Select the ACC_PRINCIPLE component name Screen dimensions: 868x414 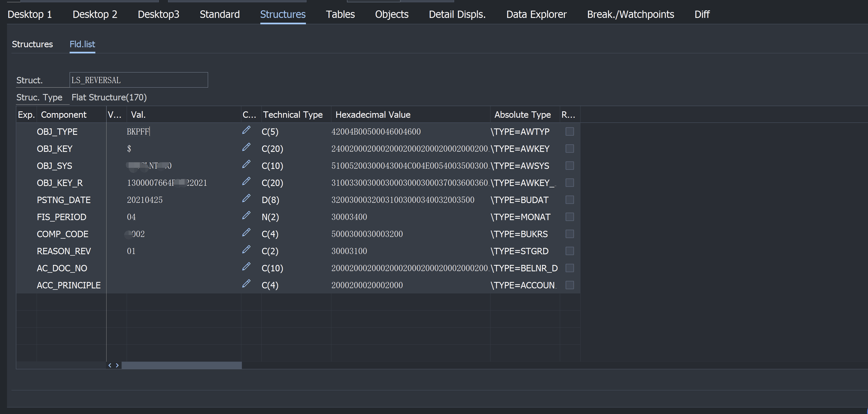click(x=69, y=285)
